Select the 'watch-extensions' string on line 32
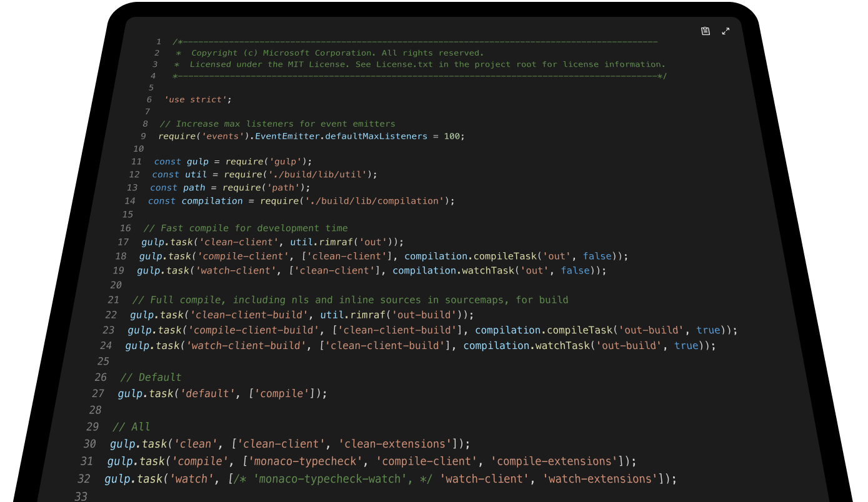The image size is (868, 502). [601, 479]
